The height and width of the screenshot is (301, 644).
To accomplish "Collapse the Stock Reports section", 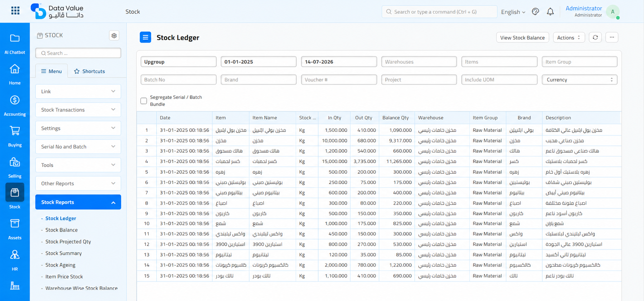I will 78,202.
